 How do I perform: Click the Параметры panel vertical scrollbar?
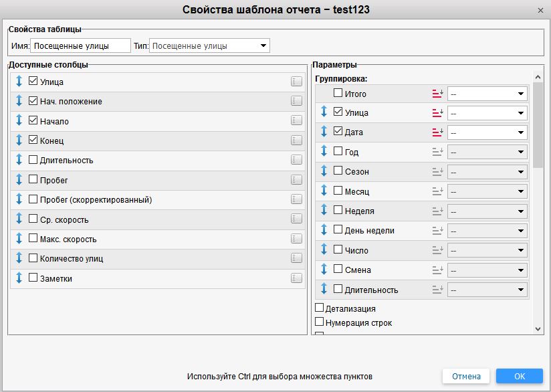pos(538,201)
